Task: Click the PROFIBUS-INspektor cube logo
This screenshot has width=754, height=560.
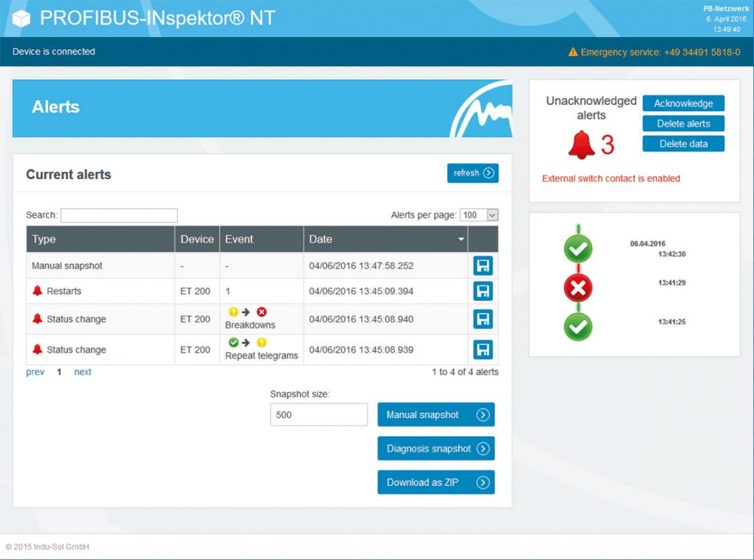Action: point(22,18)
